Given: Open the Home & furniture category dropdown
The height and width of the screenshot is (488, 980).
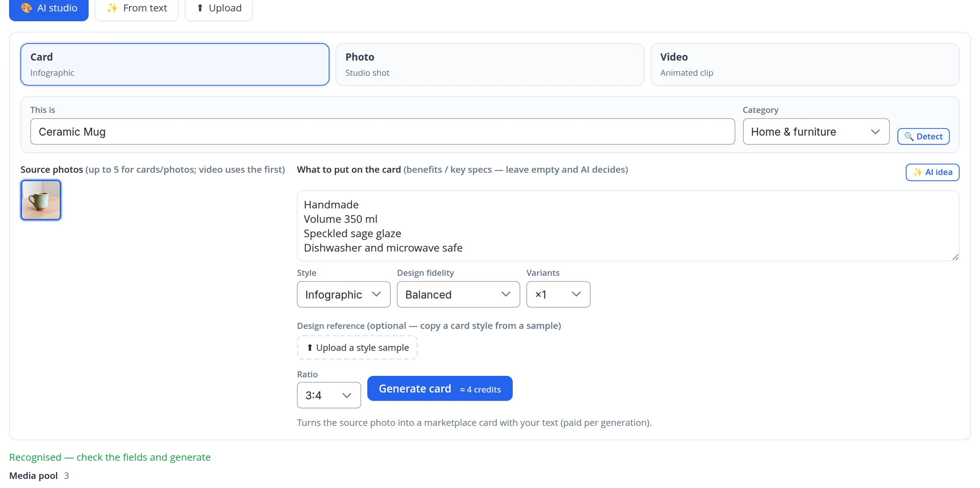Looking at the screenshot, I should point(816,132).
